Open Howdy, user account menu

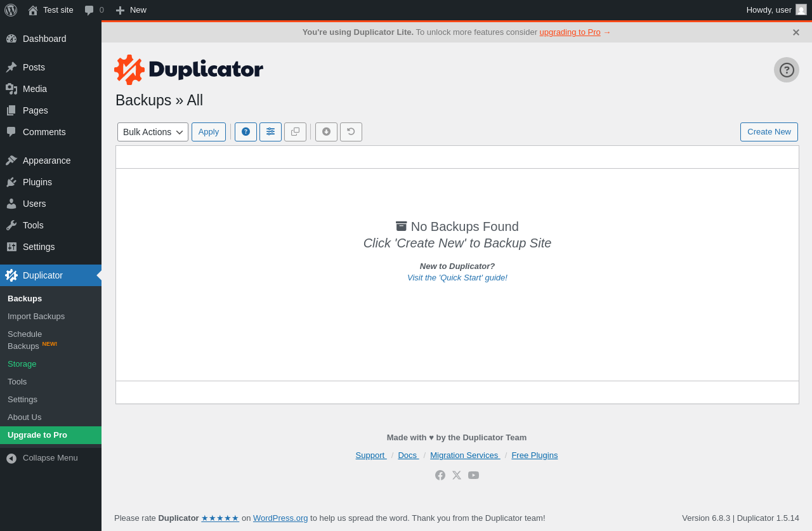[x=776, y=10]
